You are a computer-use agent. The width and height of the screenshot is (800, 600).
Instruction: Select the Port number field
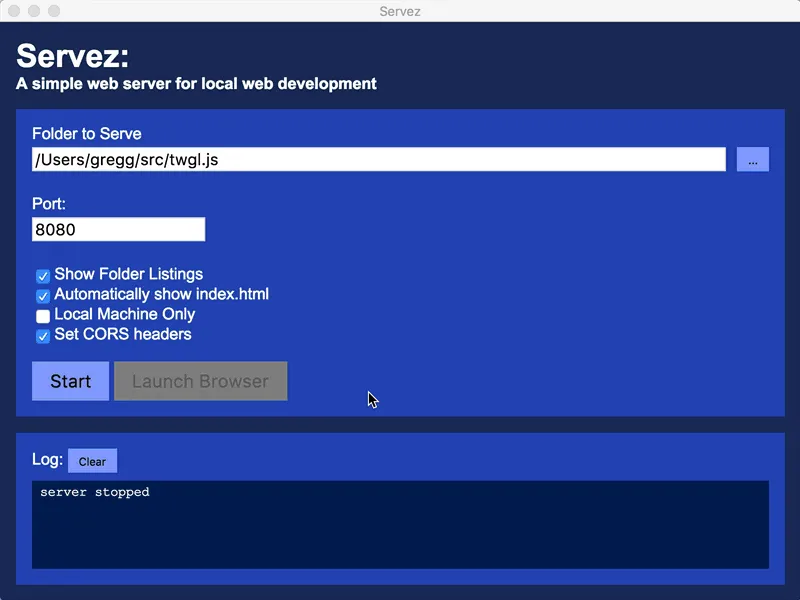click(118, 229)
